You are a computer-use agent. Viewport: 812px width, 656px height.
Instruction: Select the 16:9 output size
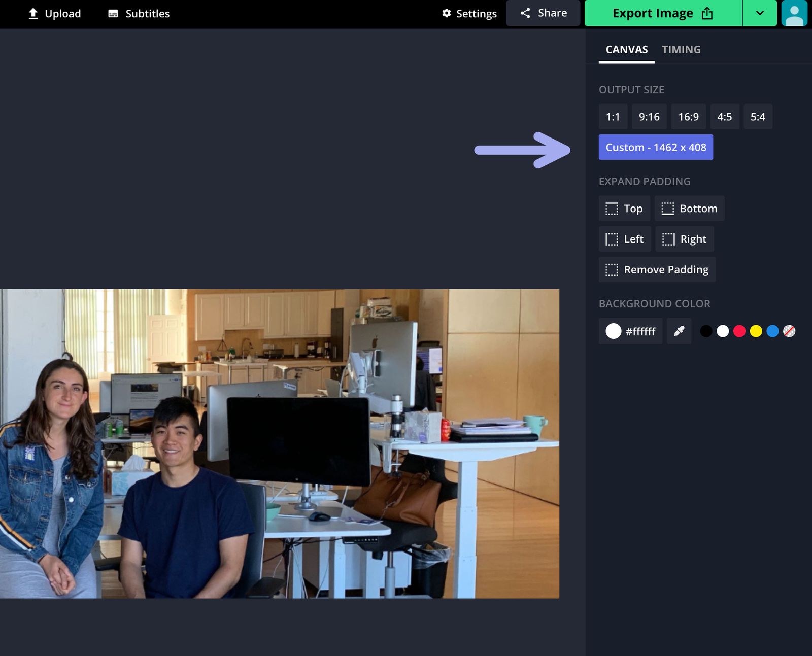(x=688, y=116)
